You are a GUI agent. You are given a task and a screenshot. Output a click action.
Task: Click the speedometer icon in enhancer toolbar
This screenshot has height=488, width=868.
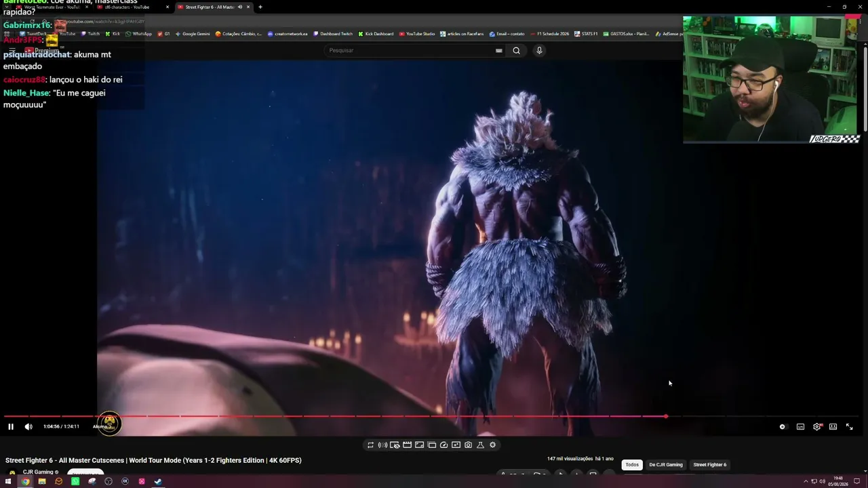coord(443,445)
